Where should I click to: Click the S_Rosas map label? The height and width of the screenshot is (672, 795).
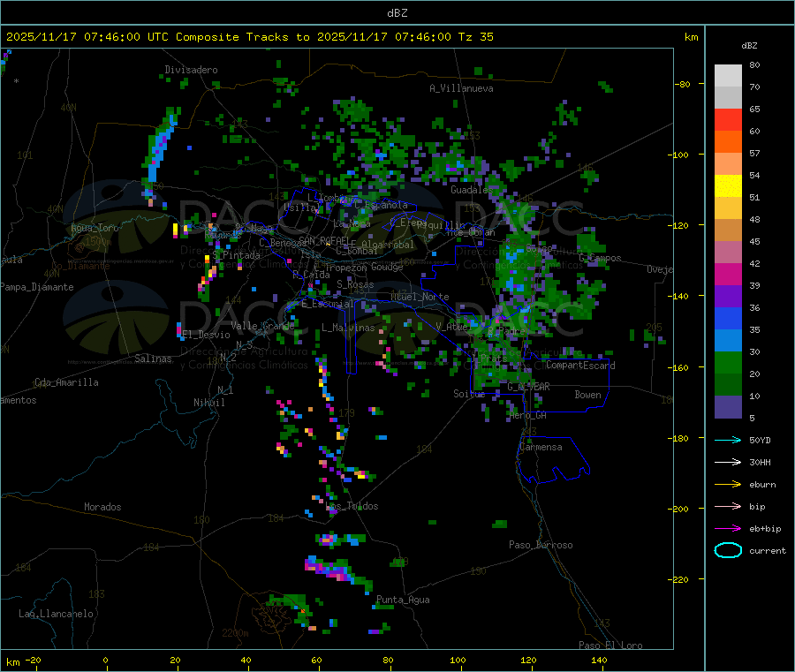tap(355, 285)
